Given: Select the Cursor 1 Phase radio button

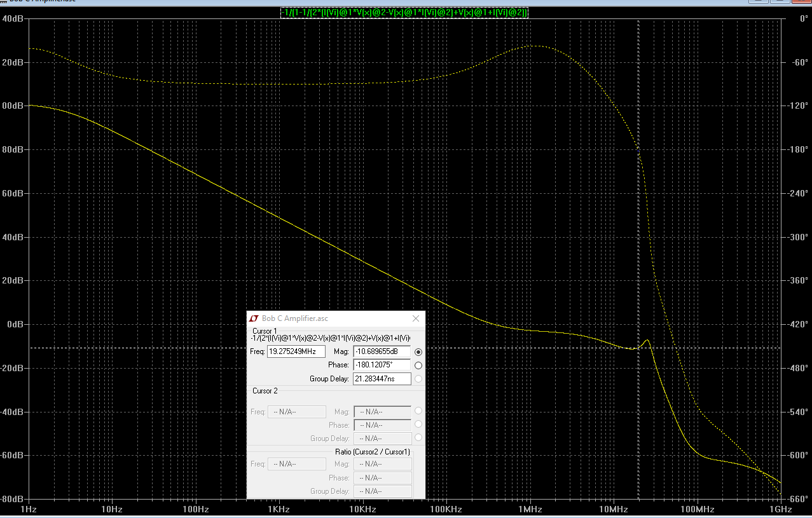Looking at the screenshot, I should coord(418,365).
